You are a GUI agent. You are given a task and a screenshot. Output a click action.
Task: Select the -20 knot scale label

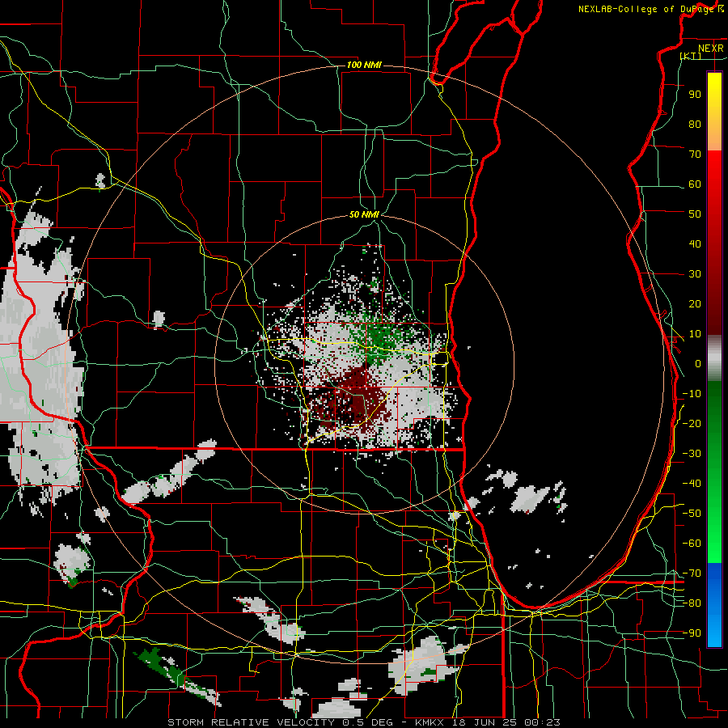tap(692, 423)
